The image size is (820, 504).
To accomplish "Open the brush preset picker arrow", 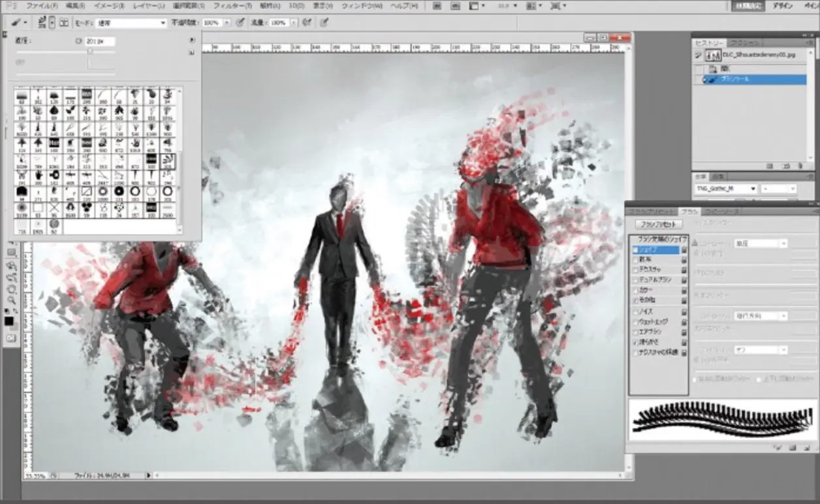I will [52, 22].
